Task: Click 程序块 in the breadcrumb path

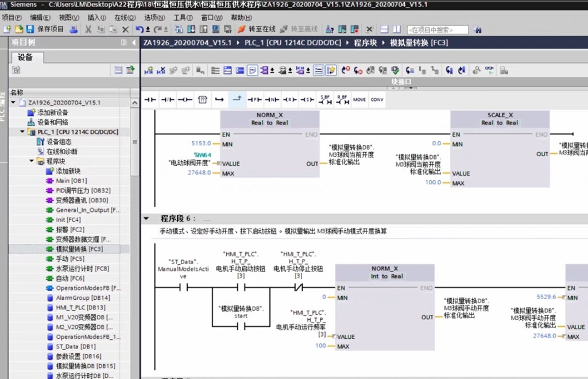Action: [x=365, y=42]
